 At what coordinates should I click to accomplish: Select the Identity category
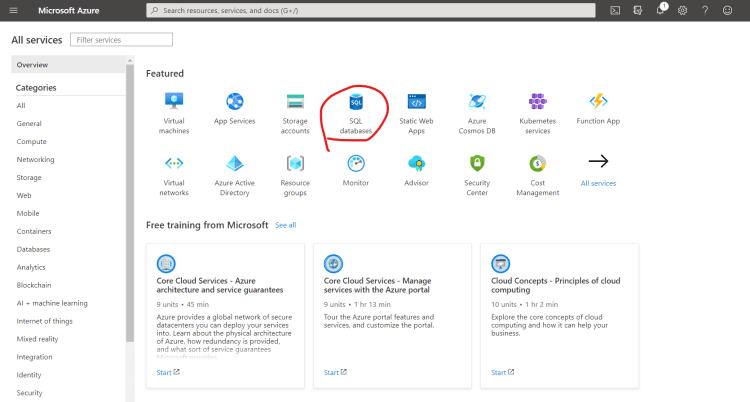click(x=29, y=375)
